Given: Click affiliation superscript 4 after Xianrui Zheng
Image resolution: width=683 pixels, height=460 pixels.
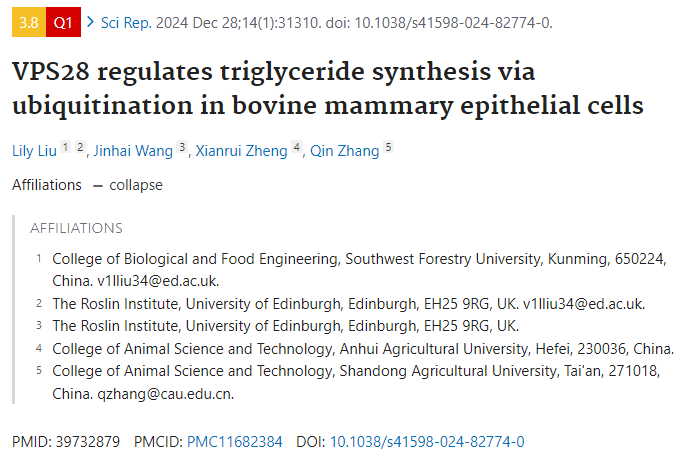Looking at the screenshot, I should tap(297, 147).
